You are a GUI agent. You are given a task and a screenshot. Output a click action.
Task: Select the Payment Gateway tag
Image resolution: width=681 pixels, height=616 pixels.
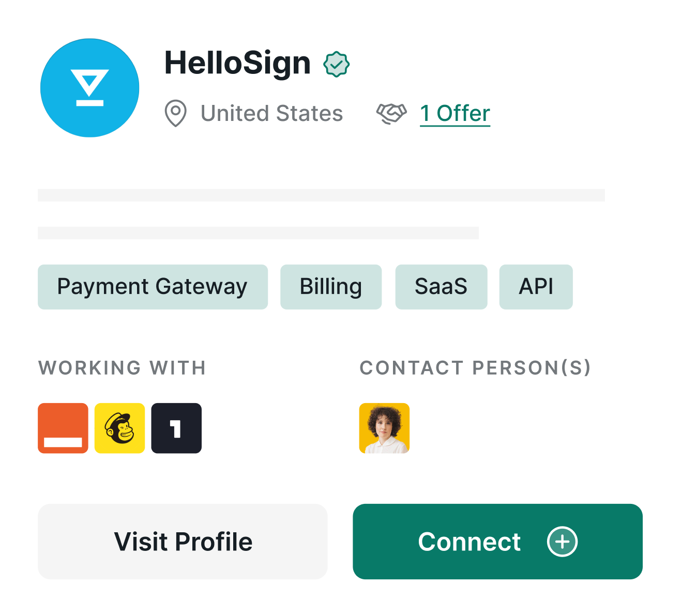point(152,287)
